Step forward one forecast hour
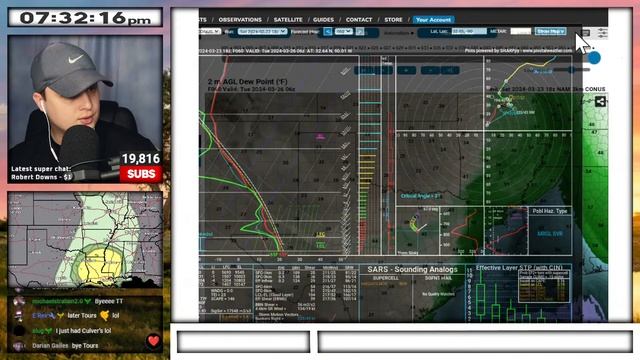 360,31
